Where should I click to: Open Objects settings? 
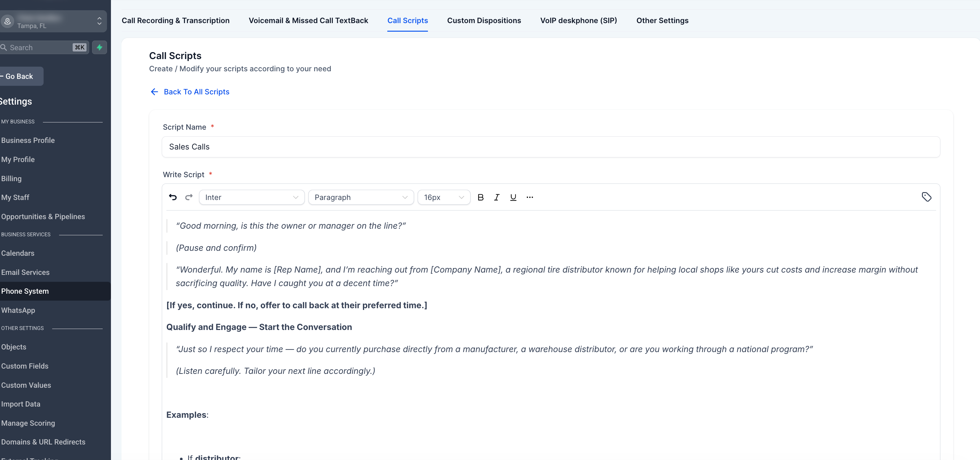click(x=14, y=347)
